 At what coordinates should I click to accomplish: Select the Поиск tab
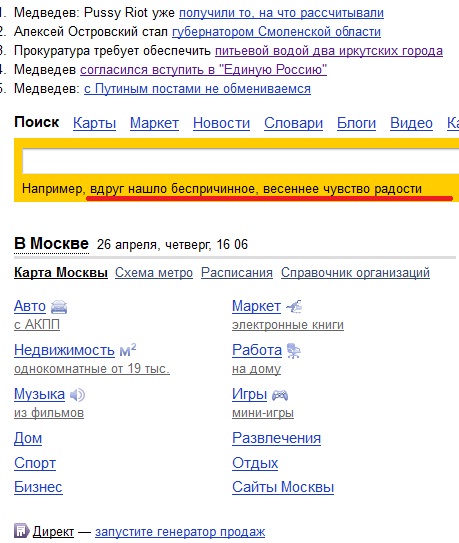pyautogui.click(x=37, y=122)
